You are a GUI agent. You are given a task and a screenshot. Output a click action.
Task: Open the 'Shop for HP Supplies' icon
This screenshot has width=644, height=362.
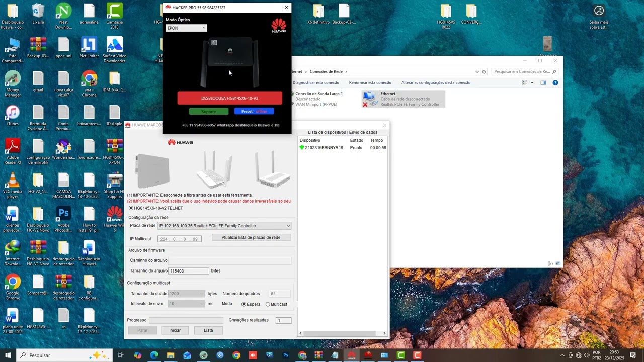[114, 185]
